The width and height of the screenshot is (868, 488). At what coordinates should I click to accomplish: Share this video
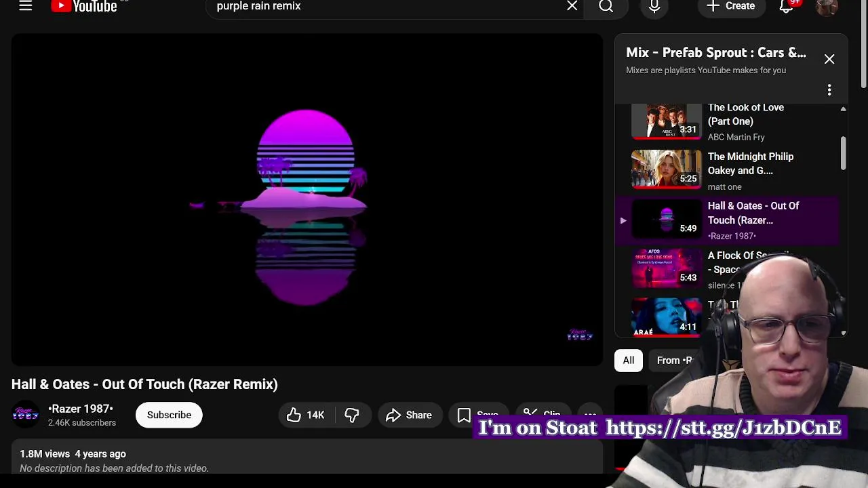pos(409,415)
